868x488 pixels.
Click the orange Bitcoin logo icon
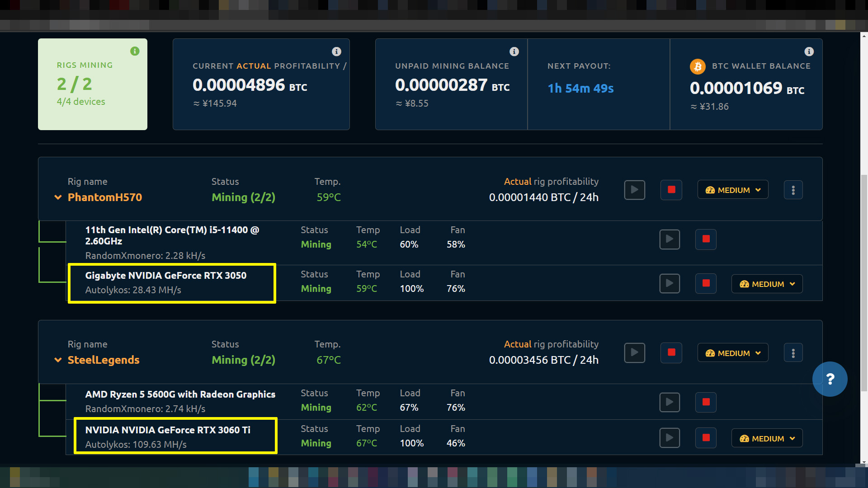click(x=698, y=66)
